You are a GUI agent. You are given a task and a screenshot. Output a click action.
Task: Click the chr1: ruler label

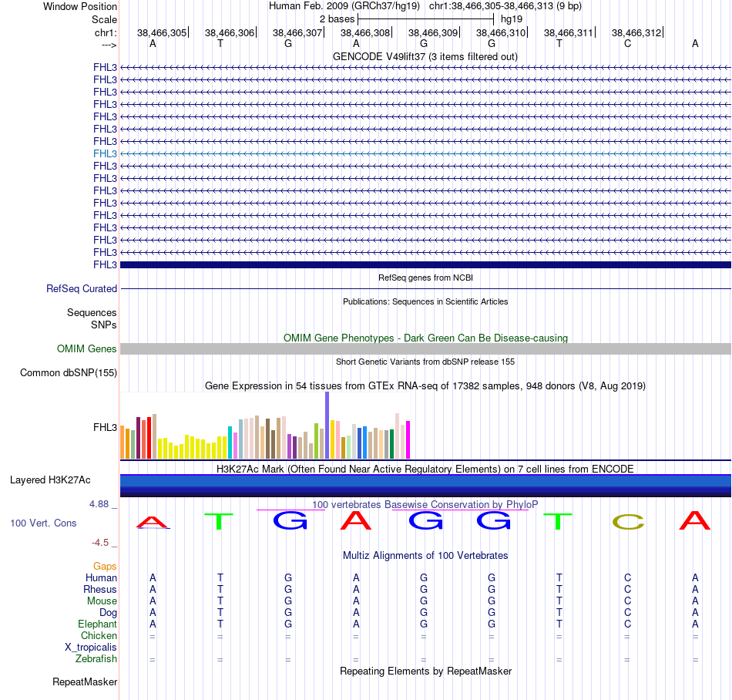click(106, 32)
